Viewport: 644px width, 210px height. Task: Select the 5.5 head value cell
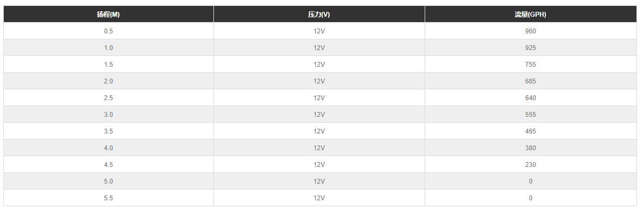click(x=108, y=198)
